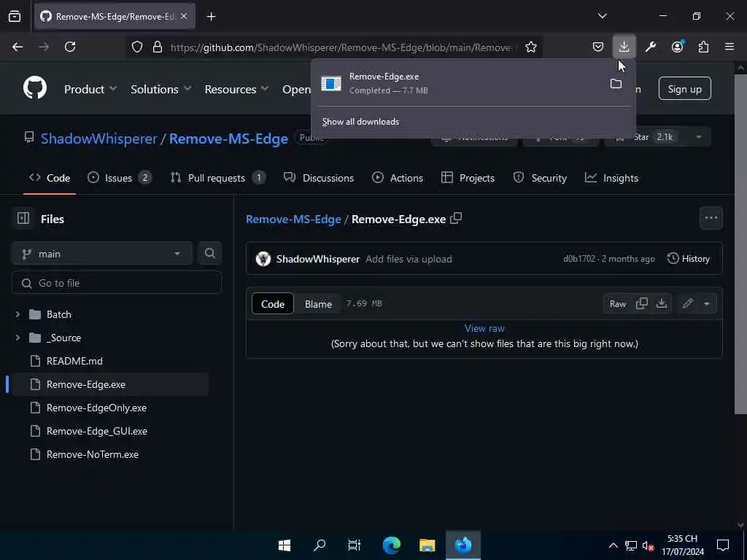Open the extensions puzzle icon
Image resolution: width=747 pixels, height=560 pixels.
703,47
